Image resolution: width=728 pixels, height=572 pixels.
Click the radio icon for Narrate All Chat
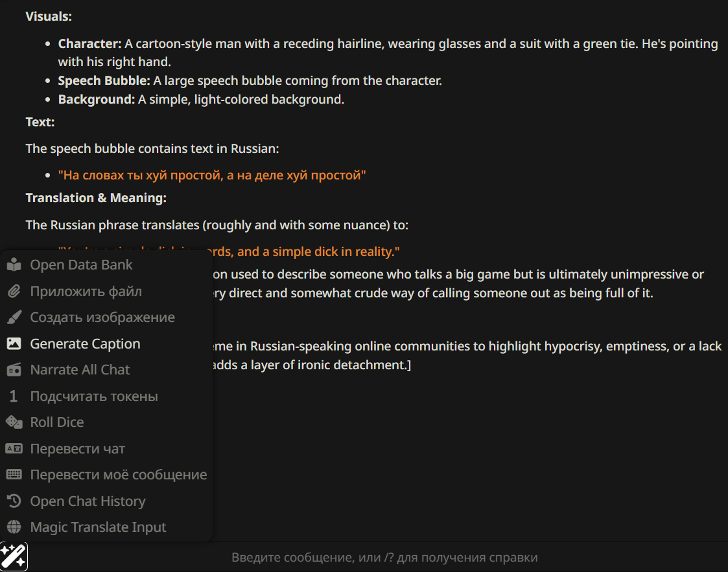point(14,370)
